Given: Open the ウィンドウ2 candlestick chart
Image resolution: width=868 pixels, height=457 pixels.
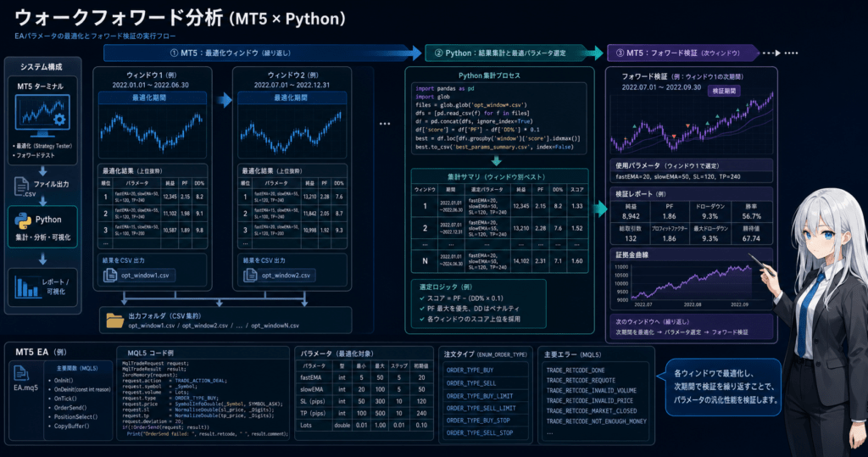Looking at the screenshot, I should pyautogui.click(x=292, y=131).
